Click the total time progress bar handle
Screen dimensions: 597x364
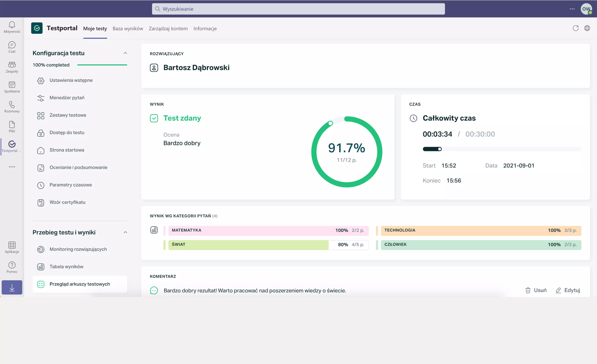tap(440, 149)
